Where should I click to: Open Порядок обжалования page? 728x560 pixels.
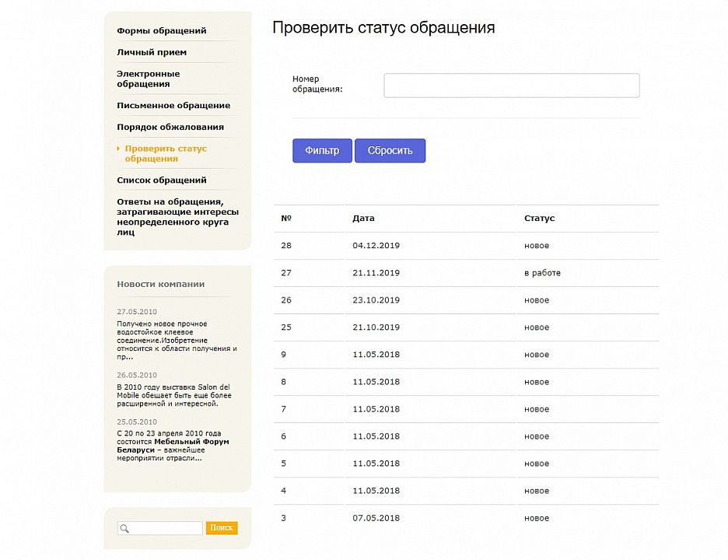(x=170, y=128)
